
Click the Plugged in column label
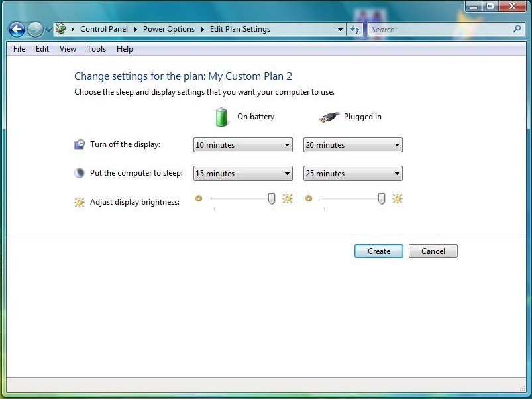362,117
